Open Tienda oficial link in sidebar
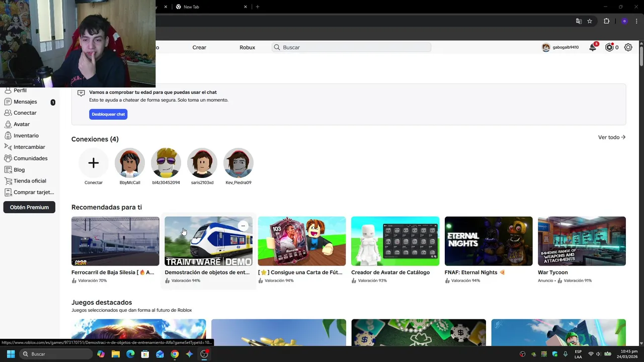 (29, 181)
